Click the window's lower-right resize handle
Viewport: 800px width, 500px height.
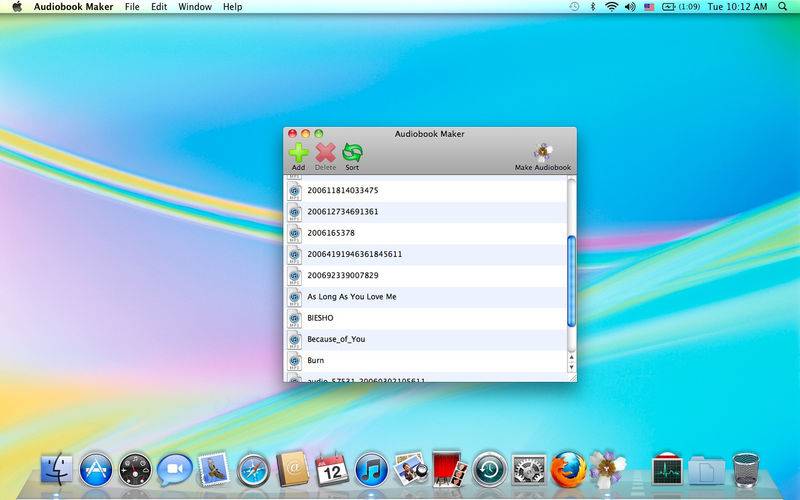click(x=572, y=377)
